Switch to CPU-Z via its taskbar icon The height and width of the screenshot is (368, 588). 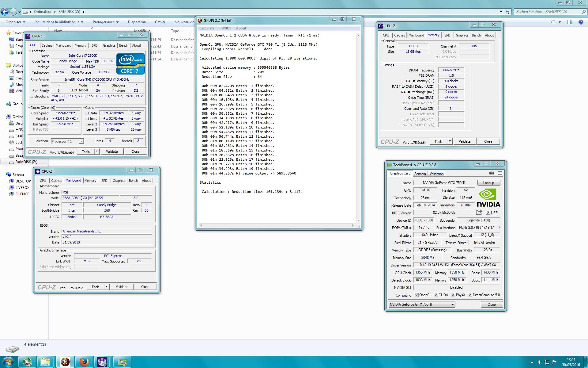click(x=102, y=362)
